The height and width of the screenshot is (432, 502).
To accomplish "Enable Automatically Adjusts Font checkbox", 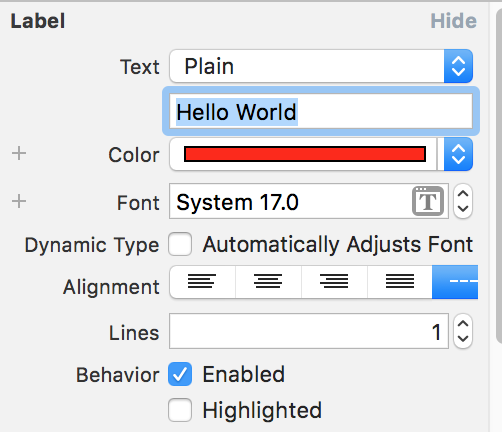I will pyautogui.click(x=180, y=244).
